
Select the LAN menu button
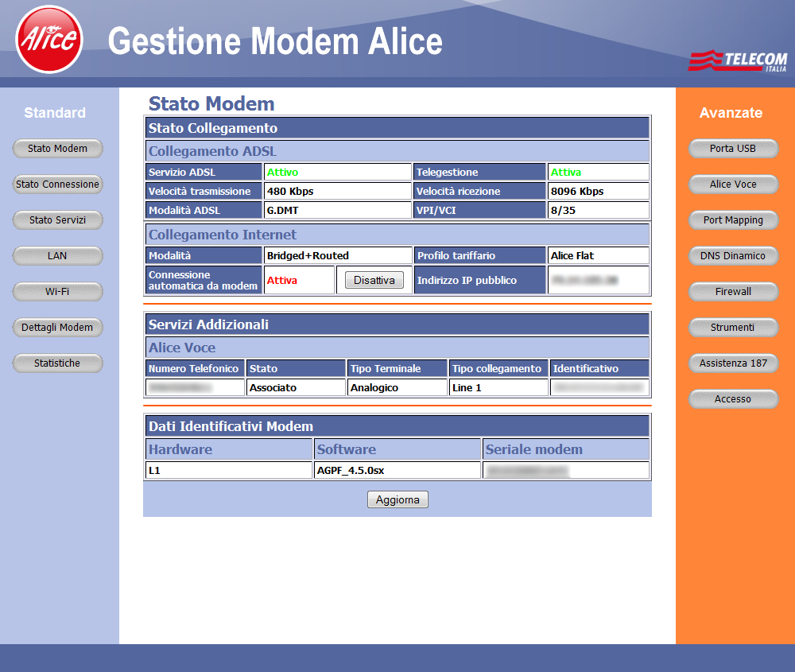tap(57, 256)
